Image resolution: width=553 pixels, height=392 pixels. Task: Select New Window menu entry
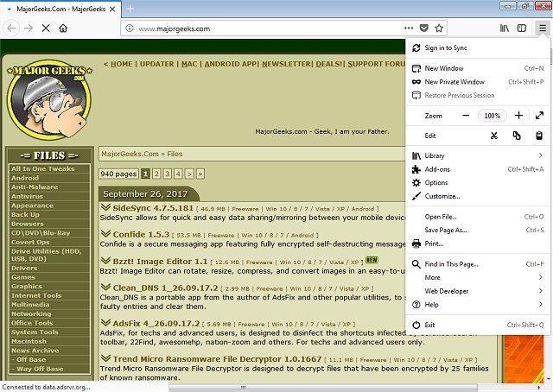pyautogui.click(x=478, y=68)
